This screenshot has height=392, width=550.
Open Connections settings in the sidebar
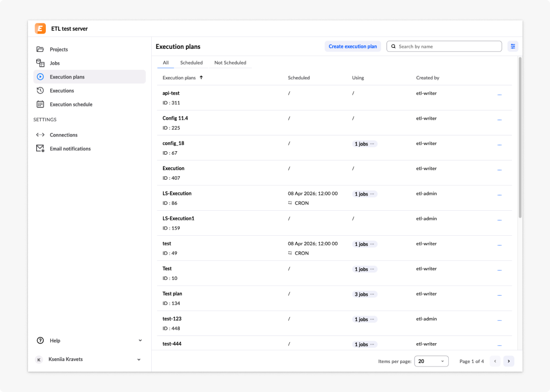[x=90, y=134]
